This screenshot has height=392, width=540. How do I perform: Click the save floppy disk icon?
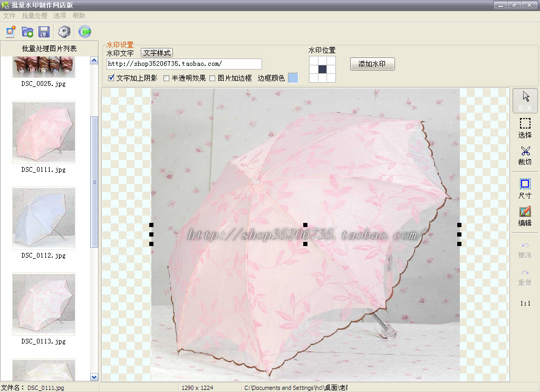coord(44,32)
